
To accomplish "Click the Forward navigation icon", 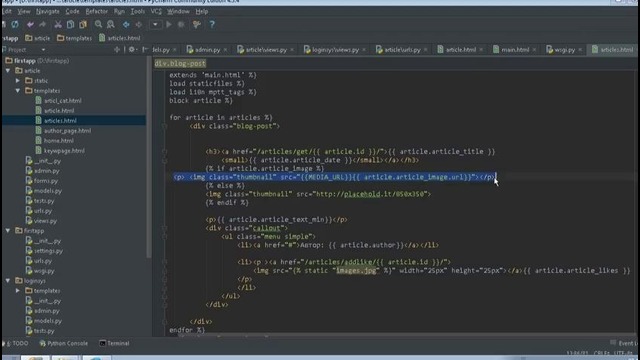I will [139, 24].
